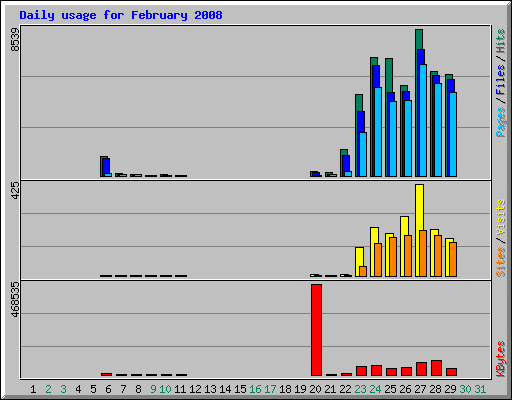The image size is (512, 400).
Task: Click the red KBytes bar for day 28
Action: [436, 368]
